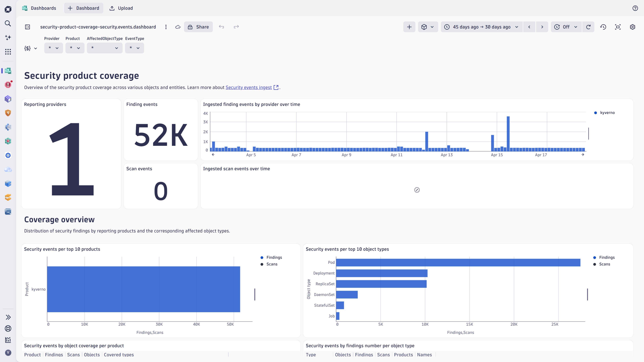Open the search icon in sidebar
644x362 pixels.
pyautogui.click(x=8, y=23)
